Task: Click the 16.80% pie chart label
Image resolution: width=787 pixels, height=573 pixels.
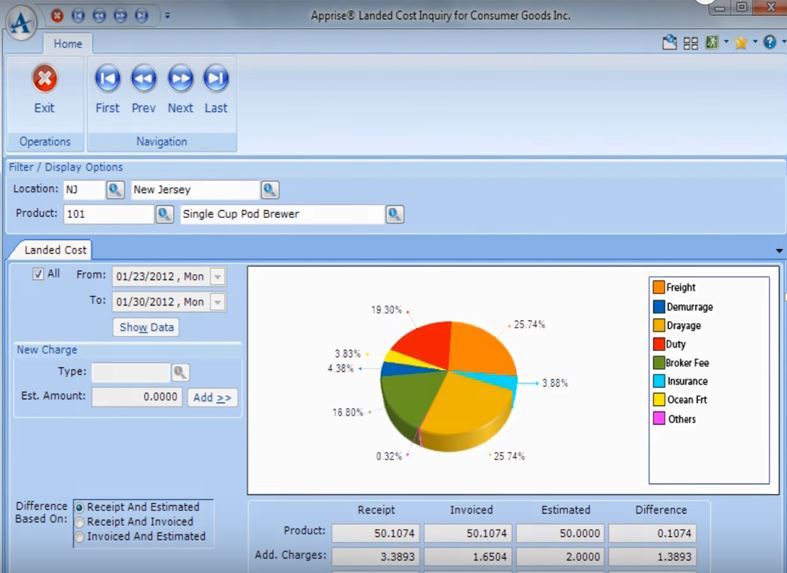Action: click(x=347, y=412)
